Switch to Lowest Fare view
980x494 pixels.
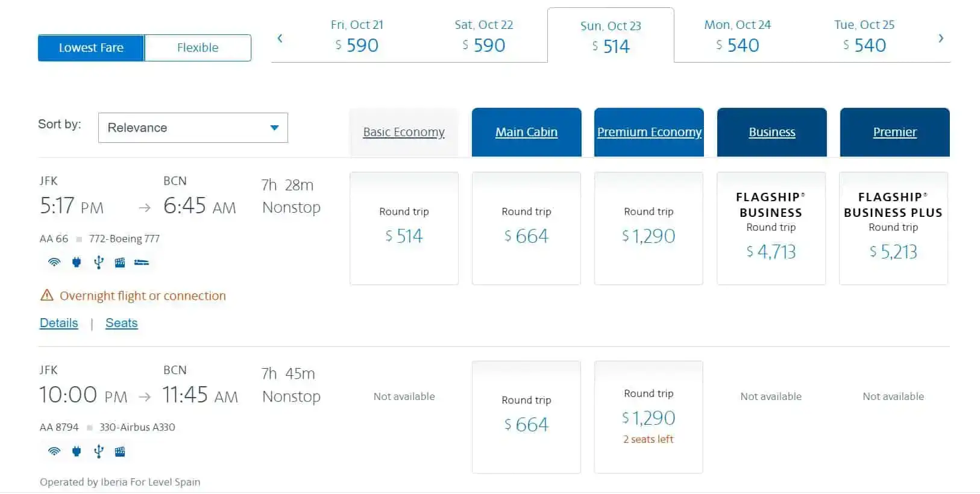click(91, 48)
